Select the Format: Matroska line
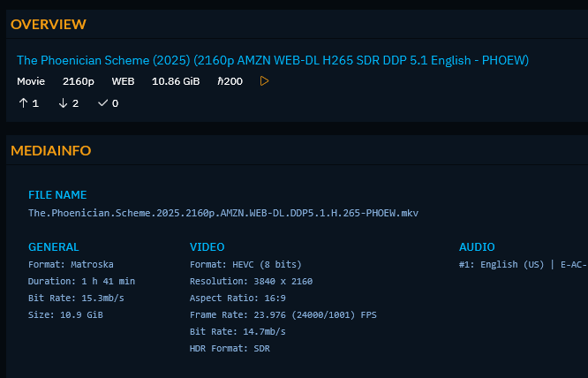Image resolution: width=588 pixels, height=378 pixels. point(71,264)
